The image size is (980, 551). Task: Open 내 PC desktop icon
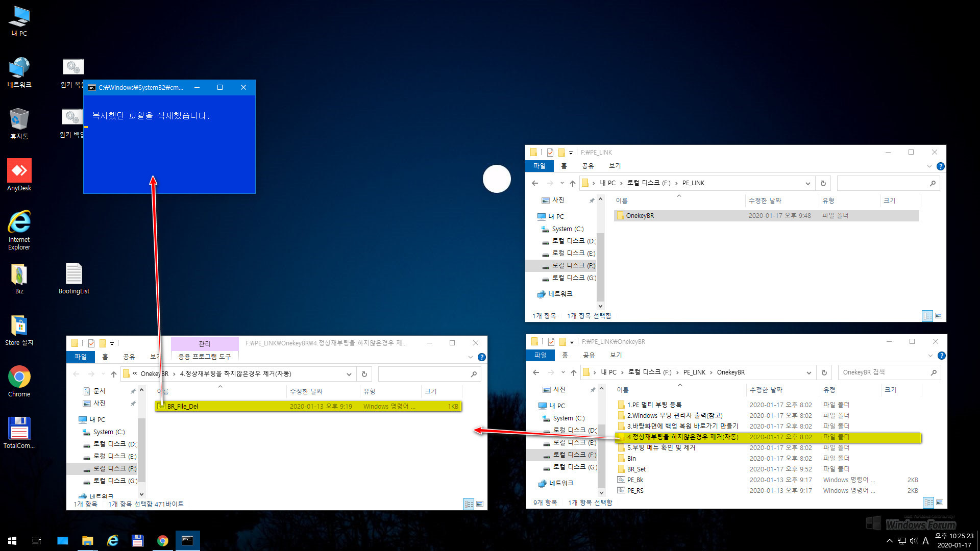click(19, 21)
